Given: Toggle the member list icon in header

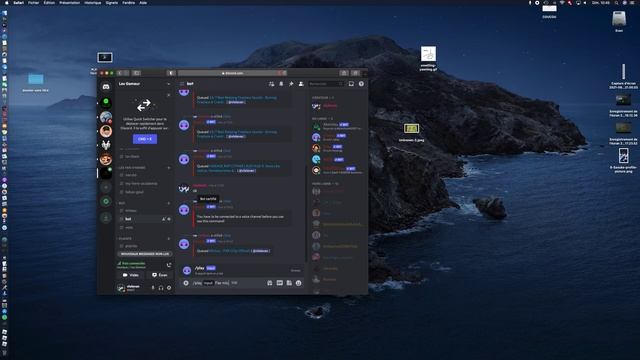Looking at the screenshot, I should coord(301,84).
